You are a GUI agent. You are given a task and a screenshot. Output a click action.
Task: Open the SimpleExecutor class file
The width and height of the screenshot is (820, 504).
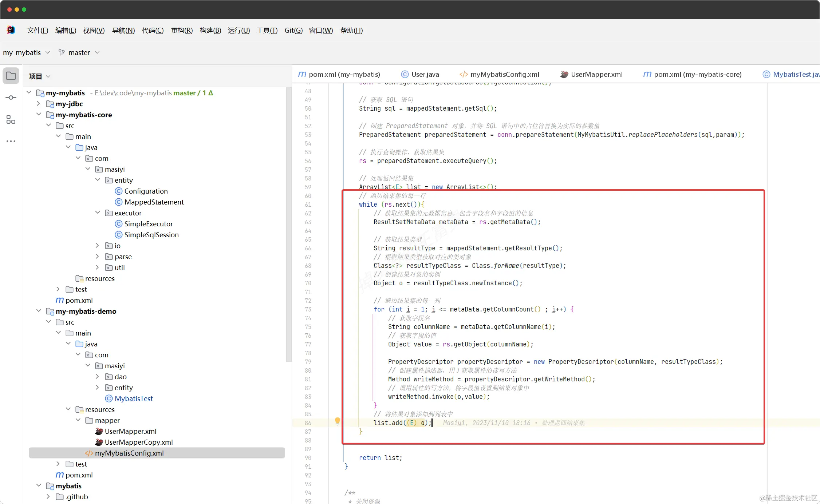pos(148,224)
